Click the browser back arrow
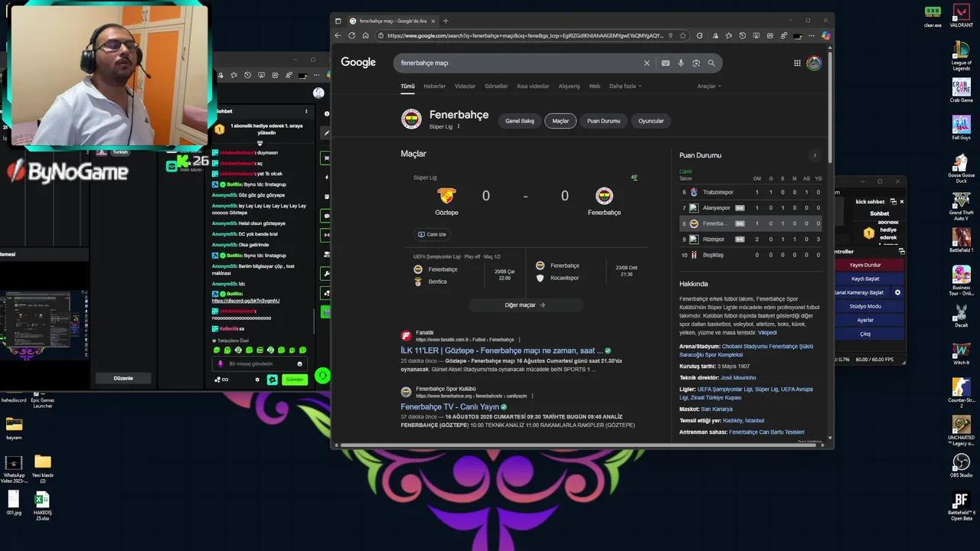This screenshot has width=980, height=551. tap(338, 35)
